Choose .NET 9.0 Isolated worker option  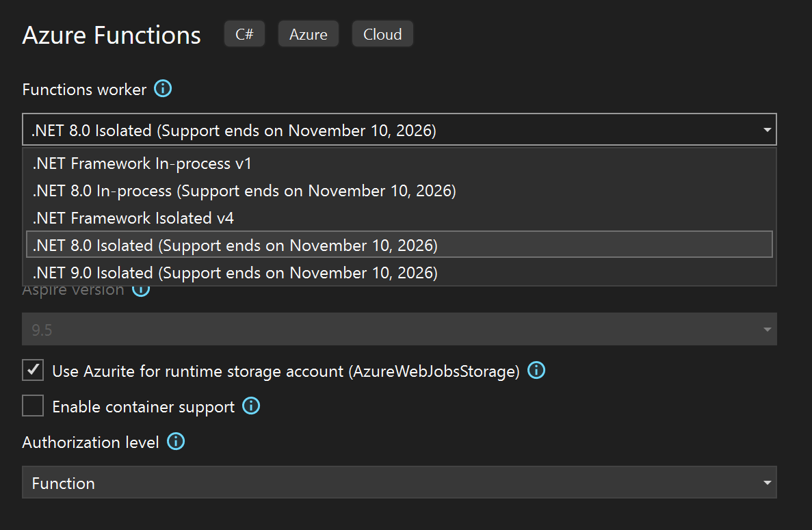tap(400, 272)
